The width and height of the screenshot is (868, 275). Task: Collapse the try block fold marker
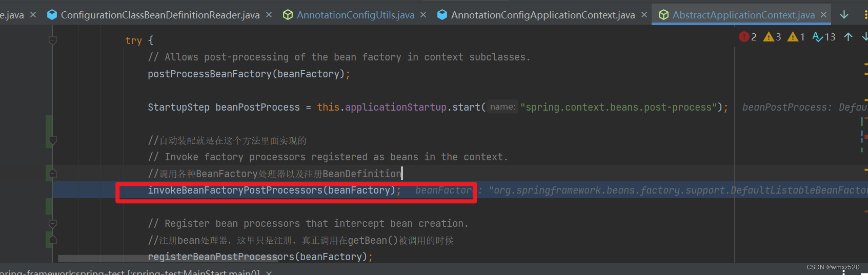[x=52, y=40]
